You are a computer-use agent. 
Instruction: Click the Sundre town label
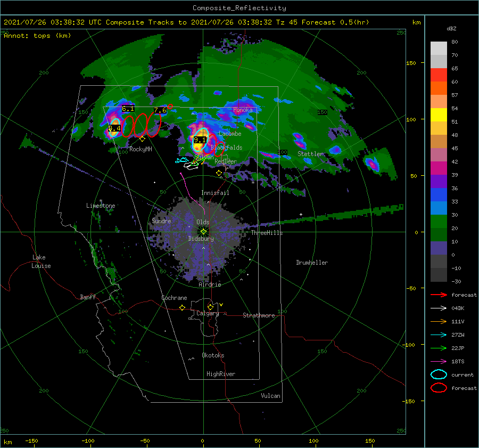[161, 221]
